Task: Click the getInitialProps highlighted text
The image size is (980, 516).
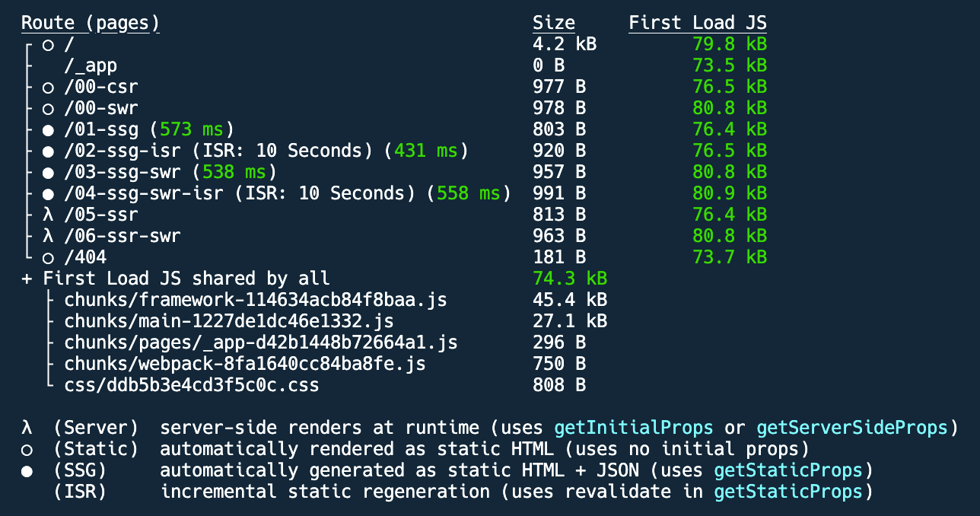Action: tap(634, 428)
